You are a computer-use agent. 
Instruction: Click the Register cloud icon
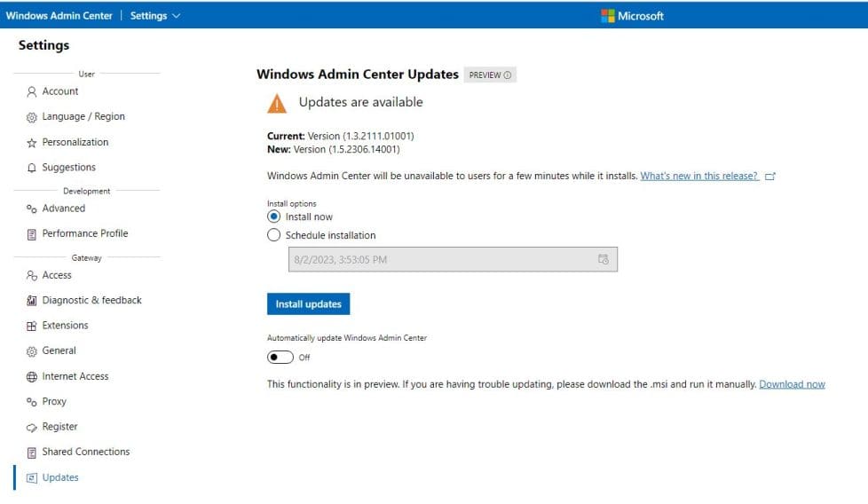click(32, 427)
